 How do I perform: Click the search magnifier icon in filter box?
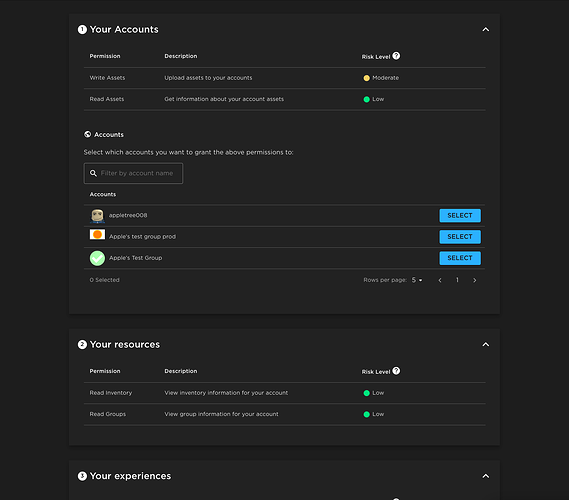[93, 173]
